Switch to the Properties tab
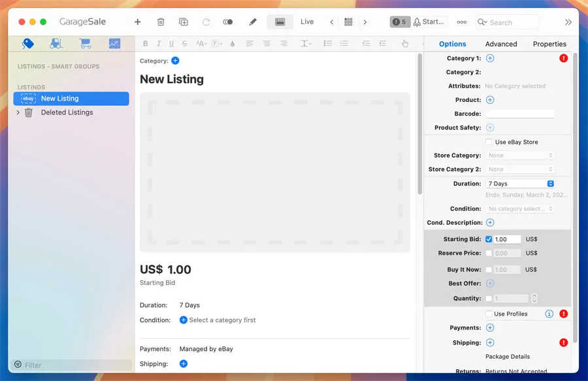The width and height of the screenshot is (588, 381). pyautogui.click(x=549, y=44)
